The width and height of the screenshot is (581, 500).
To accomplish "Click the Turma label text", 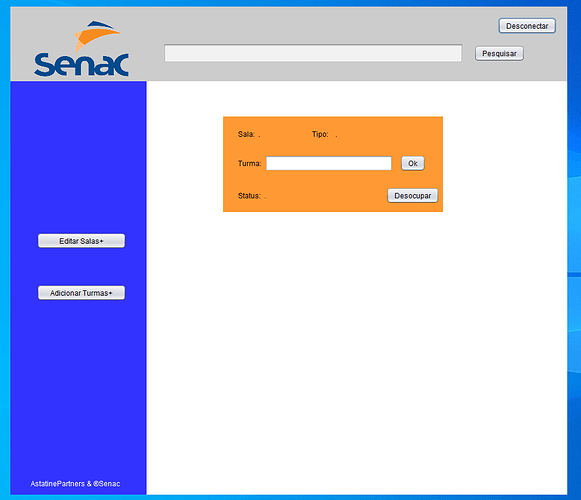I will 249,163.
